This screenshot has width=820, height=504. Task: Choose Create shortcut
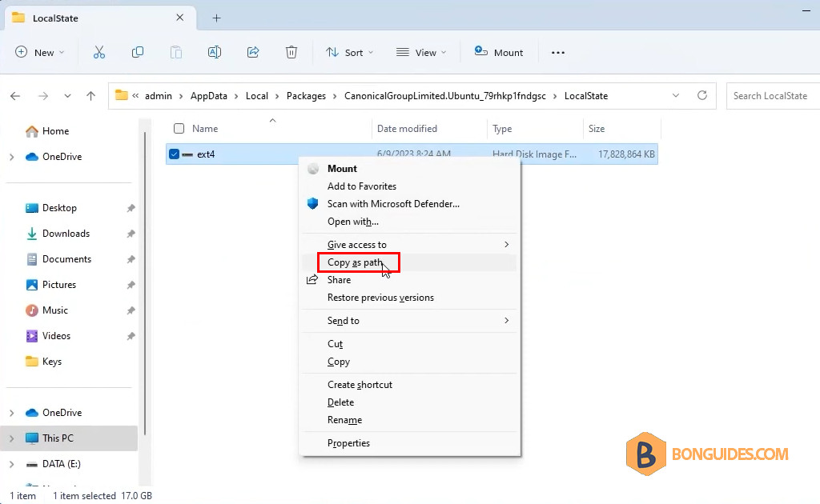409,384
